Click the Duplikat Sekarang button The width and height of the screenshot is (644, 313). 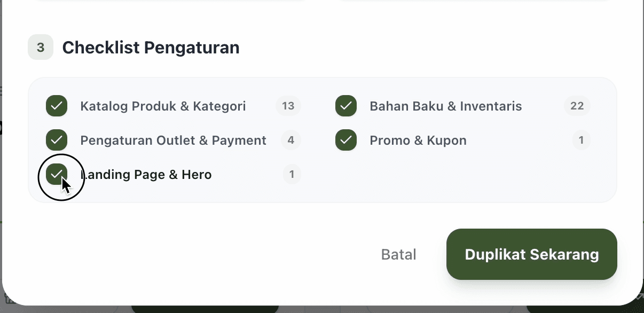pos(531,254)
